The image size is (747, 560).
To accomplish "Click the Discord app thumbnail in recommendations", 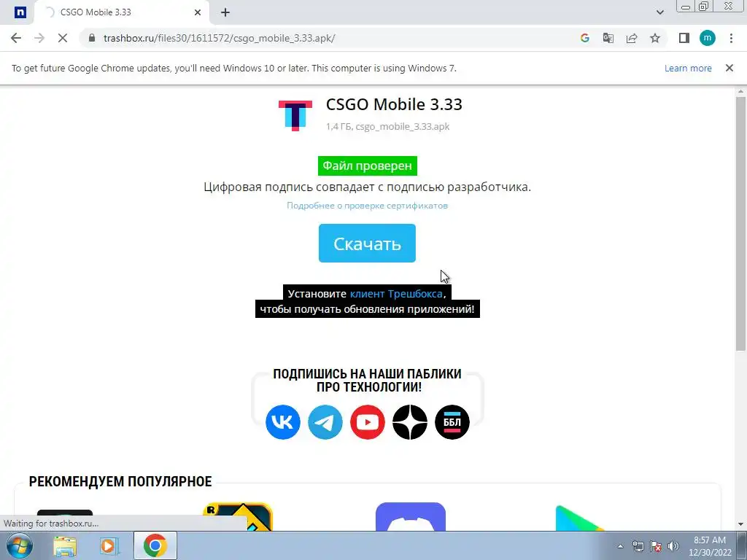I will pos(411,517).
